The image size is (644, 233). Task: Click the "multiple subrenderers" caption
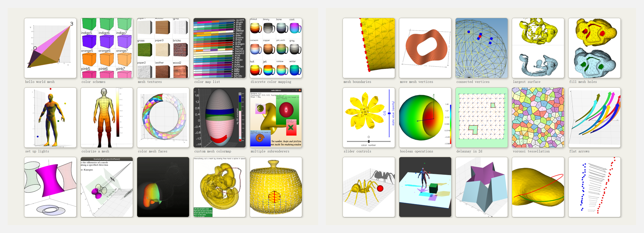click(270, 151)
